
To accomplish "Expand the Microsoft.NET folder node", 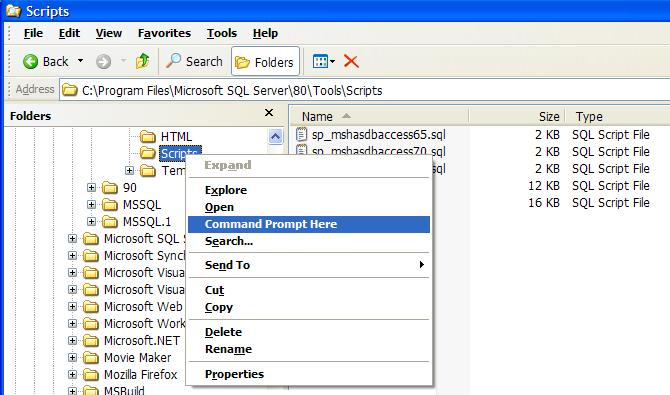I will coord(72,341).
